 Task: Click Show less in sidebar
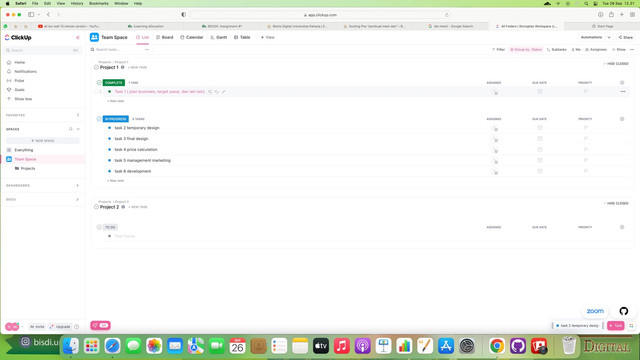coord(23,99)
